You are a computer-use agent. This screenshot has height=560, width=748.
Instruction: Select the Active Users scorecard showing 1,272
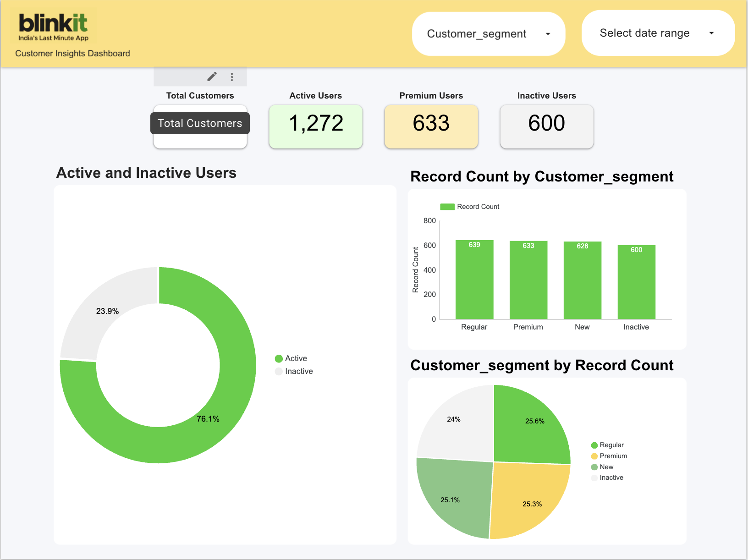click(316, 126)
